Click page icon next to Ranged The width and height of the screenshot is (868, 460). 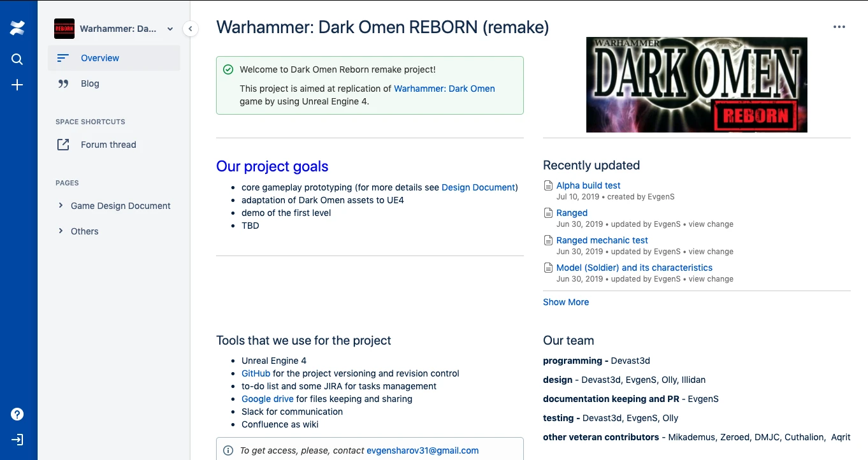[548, 213]
